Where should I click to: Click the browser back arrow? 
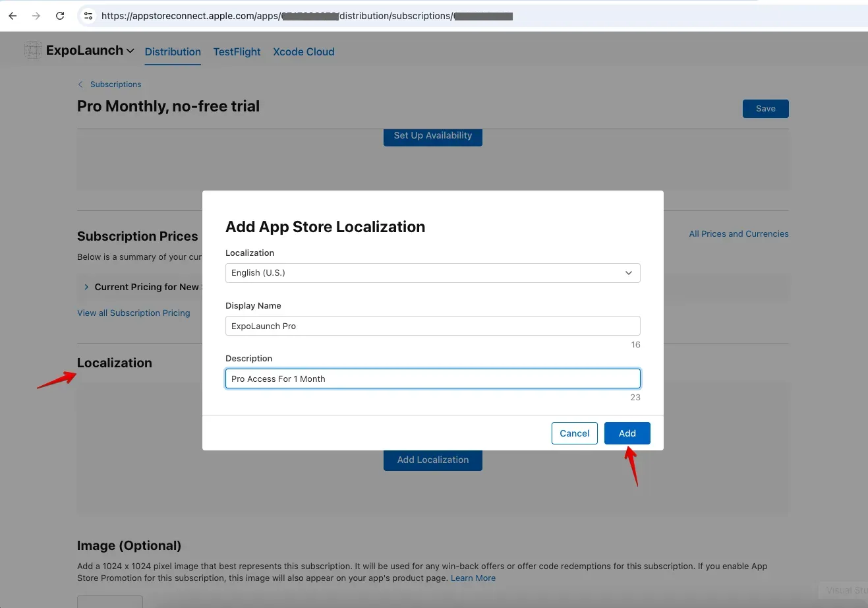click(13, 16)
